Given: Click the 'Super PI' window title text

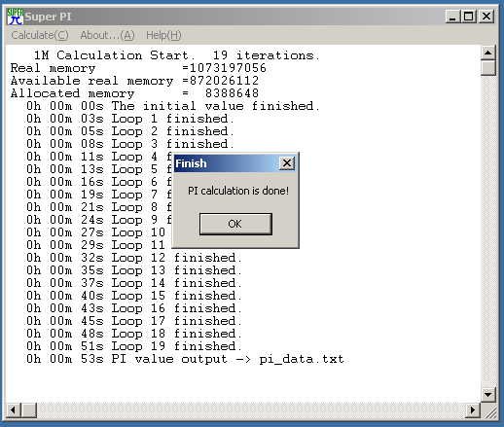Looking at the screenshot, I should coord(48,17).
